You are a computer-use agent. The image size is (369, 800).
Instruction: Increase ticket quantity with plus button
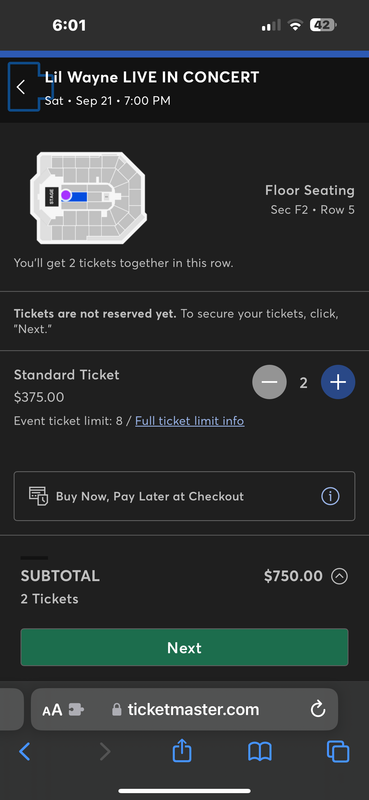[338, 382]
